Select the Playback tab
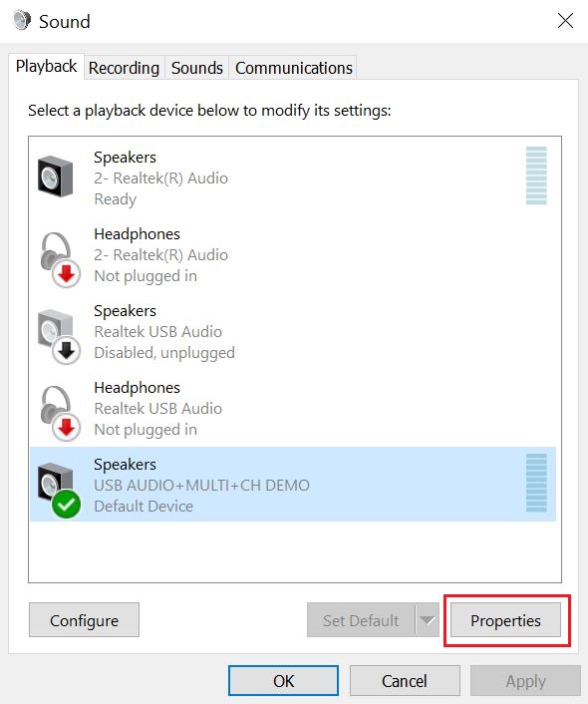This screenshot has height=704, width=588. pos(46,66)
